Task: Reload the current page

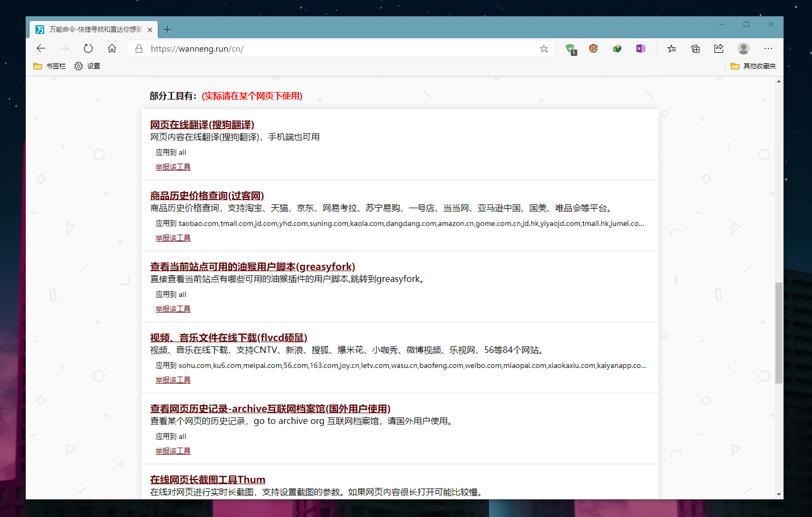Action: pyautogui.click(x=88, y=48)
